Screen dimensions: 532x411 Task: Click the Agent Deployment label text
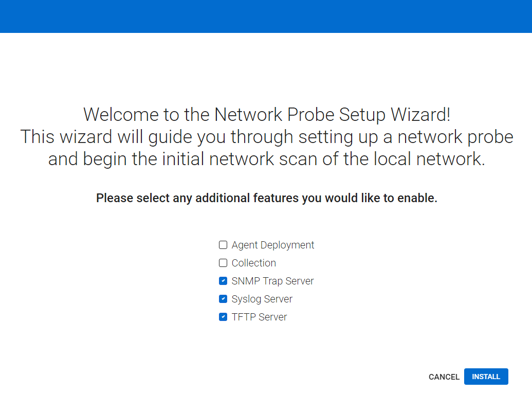[272, 245]
